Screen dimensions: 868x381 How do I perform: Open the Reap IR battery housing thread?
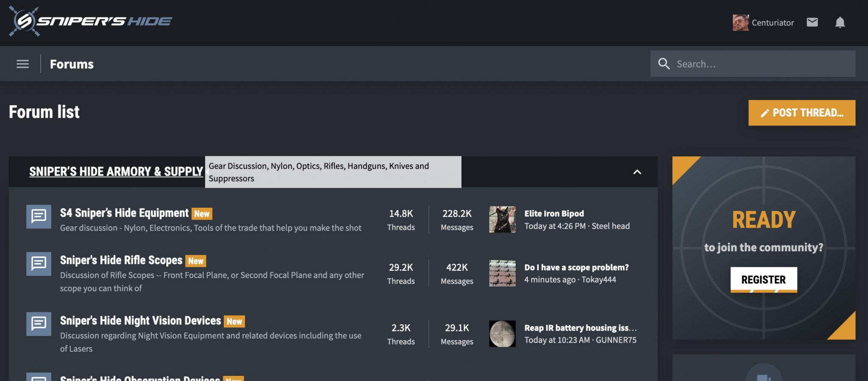pos(580,328)
